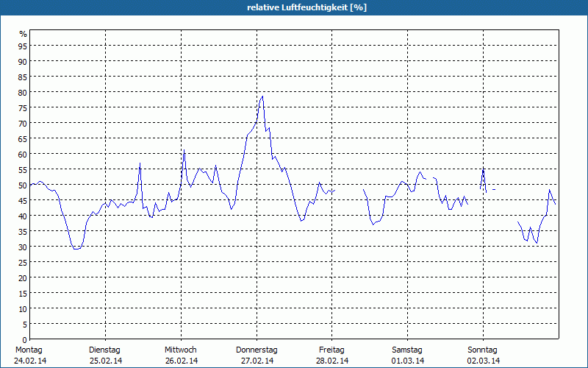Click the 50 label on the y-axis
588x368 pixels.
pyautogui.click(x=23, y=185)
